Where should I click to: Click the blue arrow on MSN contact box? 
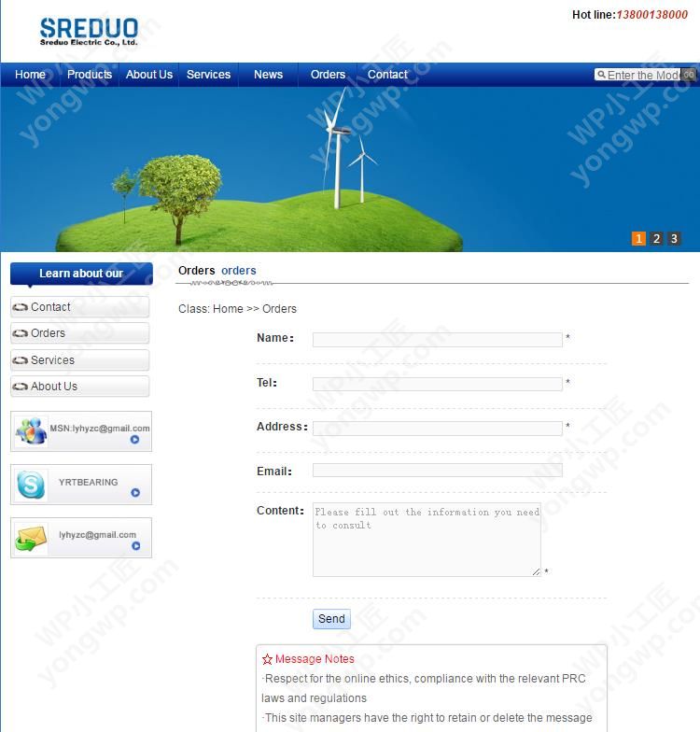pos(134,440)
